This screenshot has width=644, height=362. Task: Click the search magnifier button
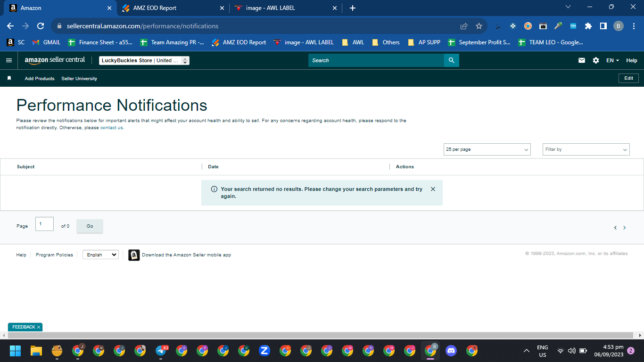coord(451,60)
